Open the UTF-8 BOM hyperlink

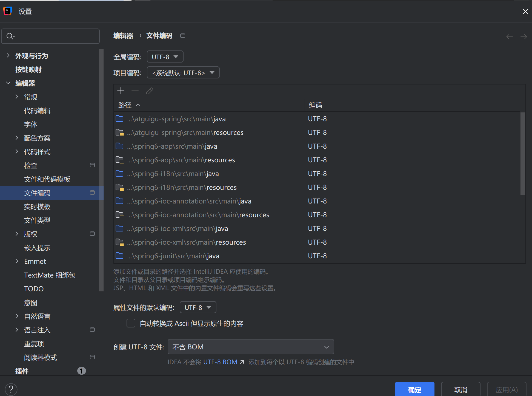pyautogui.click(x=220, y=362)
